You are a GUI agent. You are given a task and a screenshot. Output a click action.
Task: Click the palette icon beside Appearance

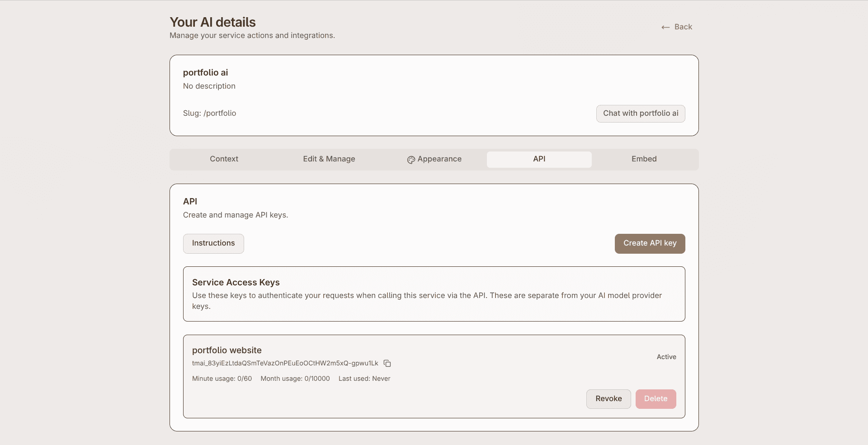click(x=410, y=160)
